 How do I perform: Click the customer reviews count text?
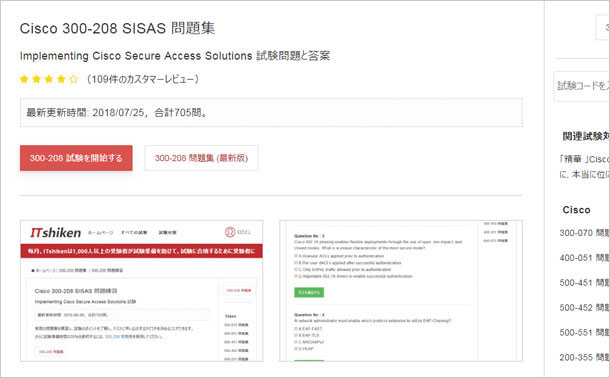click(143, 79)
